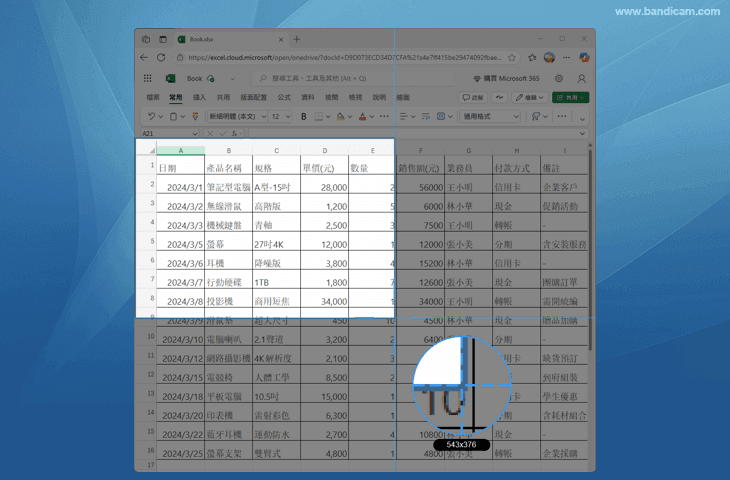The width and height of the screenshot is (730, 480).
Task: Open the browser favorites list icon
Action: tap(532, 57)
